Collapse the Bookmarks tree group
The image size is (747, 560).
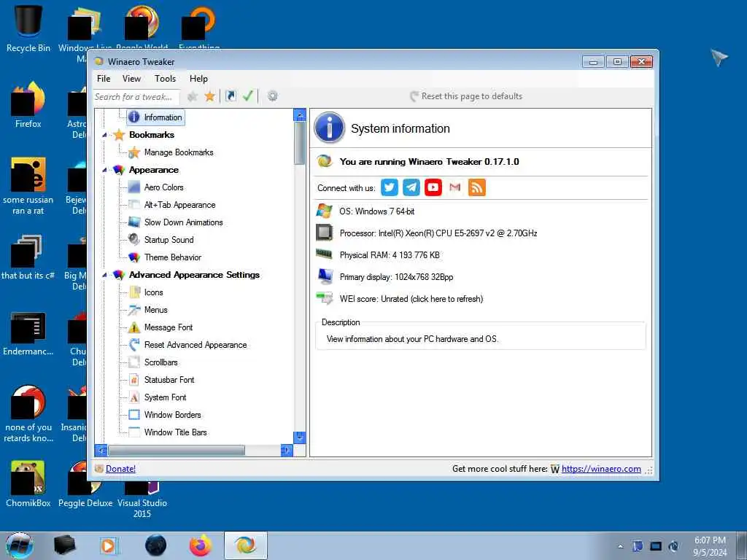pyautogui.click(x=104, y=135)
